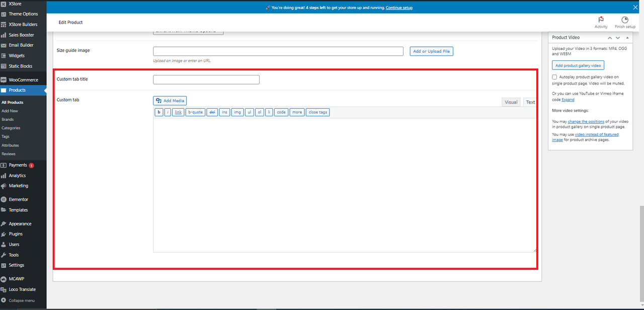Switch editor to Text tab
The image size is (644, 310).
pyautogui.click(x=530, y=102)
